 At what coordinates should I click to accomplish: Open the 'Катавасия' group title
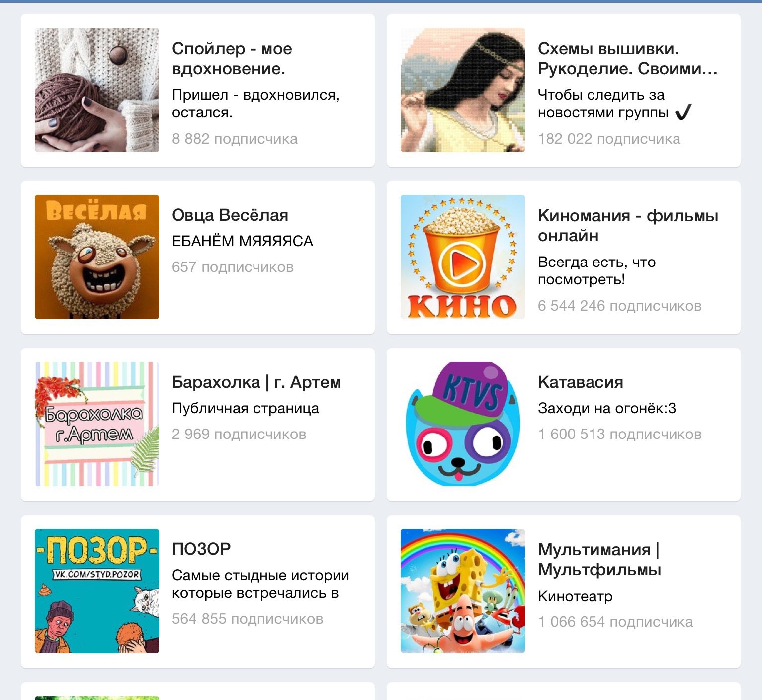581,382
